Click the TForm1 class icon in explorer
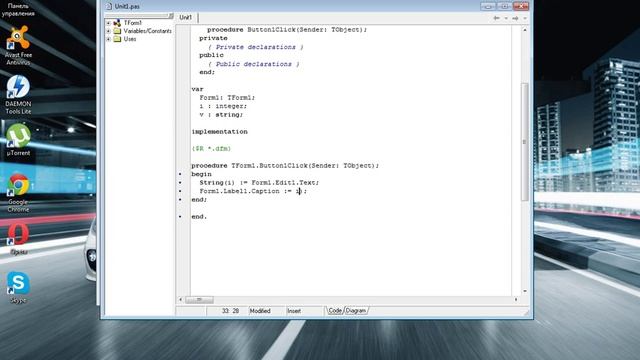Viewport: 640px width, 360px height. [117, 23]
